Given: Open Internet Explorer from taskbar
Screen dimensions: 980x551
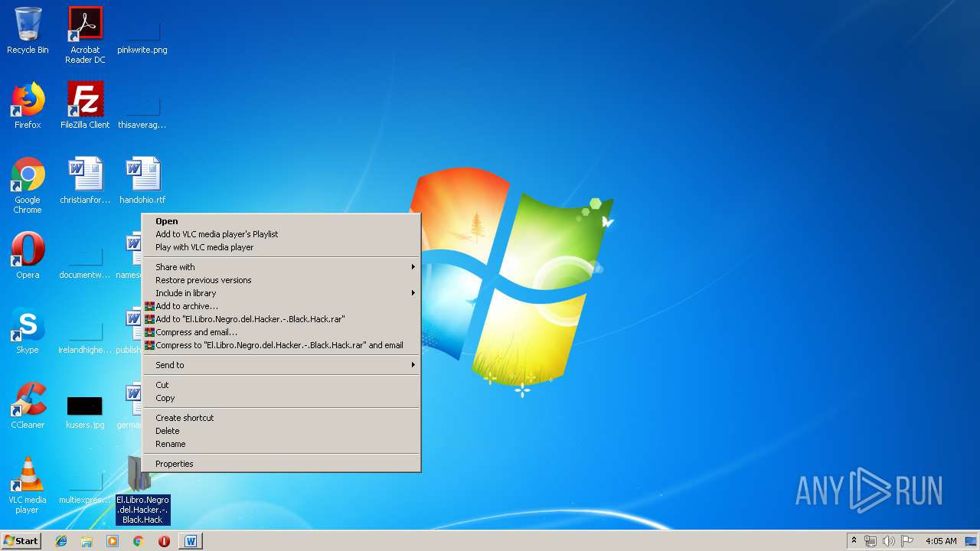Looking at the screenshot, I should pyautogui.click(x=62, y=541).
